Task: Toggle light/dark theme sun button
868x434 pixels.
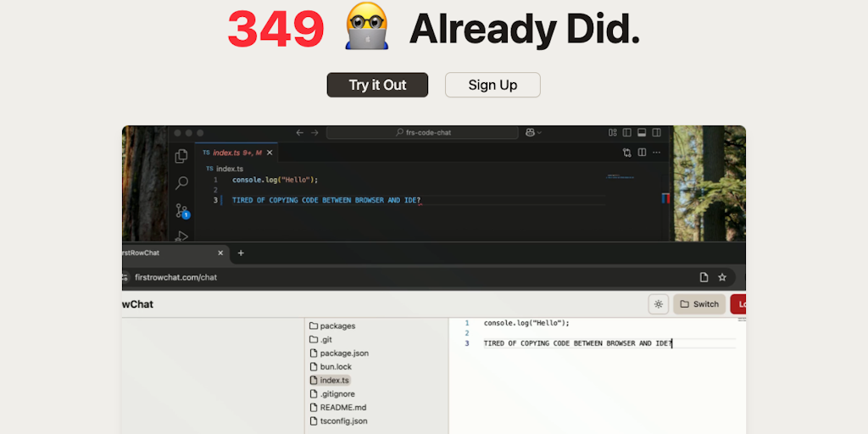Action: pos(658,304)
